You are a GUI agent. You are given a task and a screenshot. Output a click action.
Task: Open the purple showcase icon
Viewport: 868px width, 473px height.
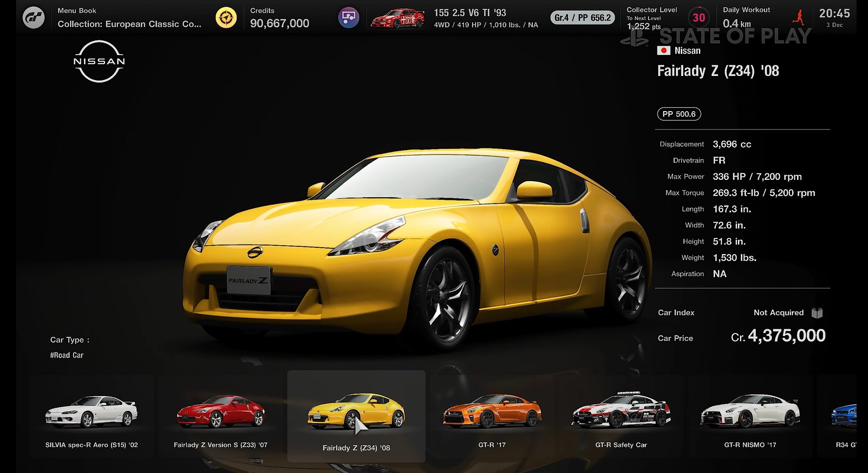click(348, 18)
